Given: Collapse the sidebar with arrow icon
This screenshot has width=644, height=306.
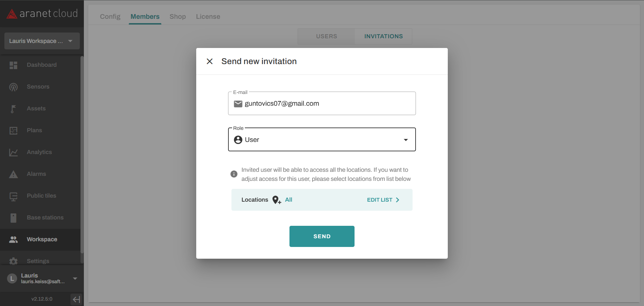Looking at the screenshot, I should tap(76, 299).
